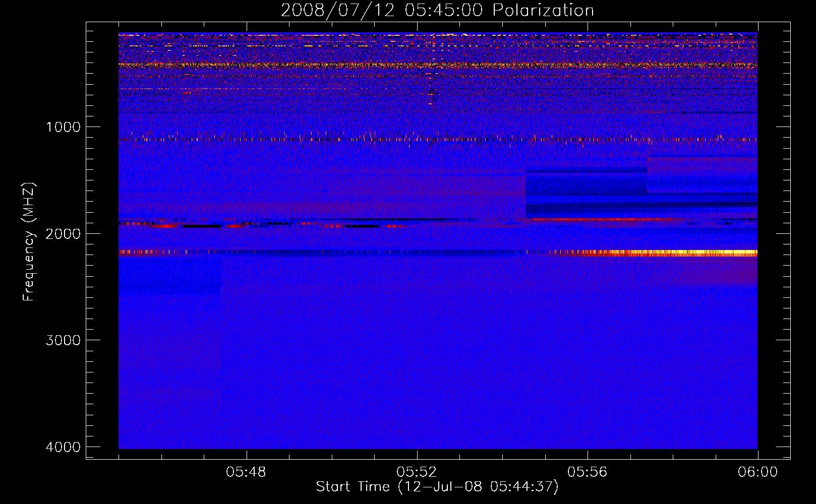Screen dimensions: 816x504
Task: Click the "06:00" time tick label
Action: 757,472
